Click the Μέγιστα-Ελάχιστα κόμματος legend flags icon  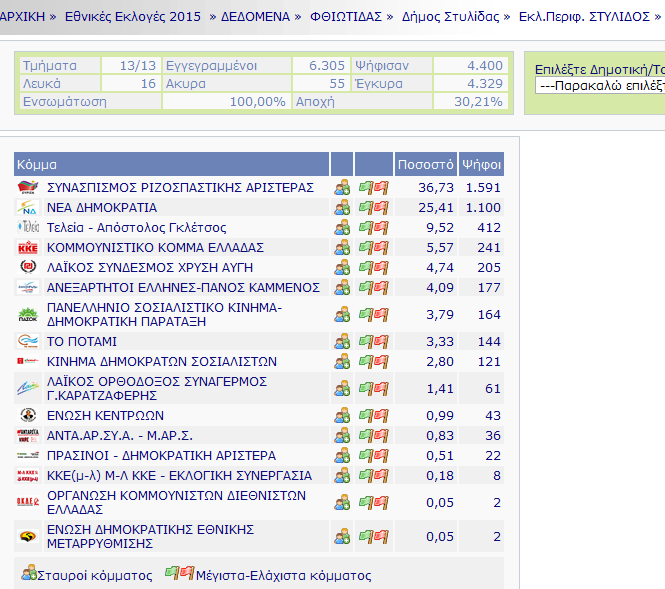click(179, 573)
